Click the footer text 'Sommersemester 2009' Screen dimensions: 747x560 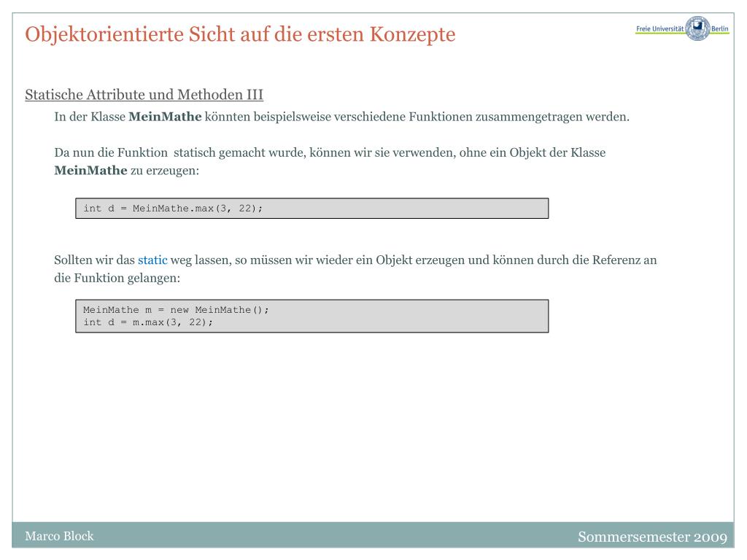652,537
